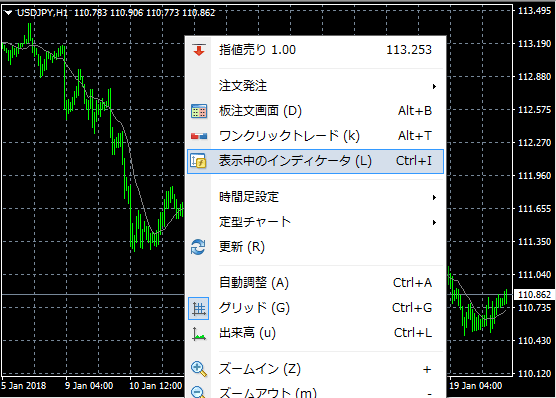Choose 自動調整 (A) from context menu

point(315,283)
